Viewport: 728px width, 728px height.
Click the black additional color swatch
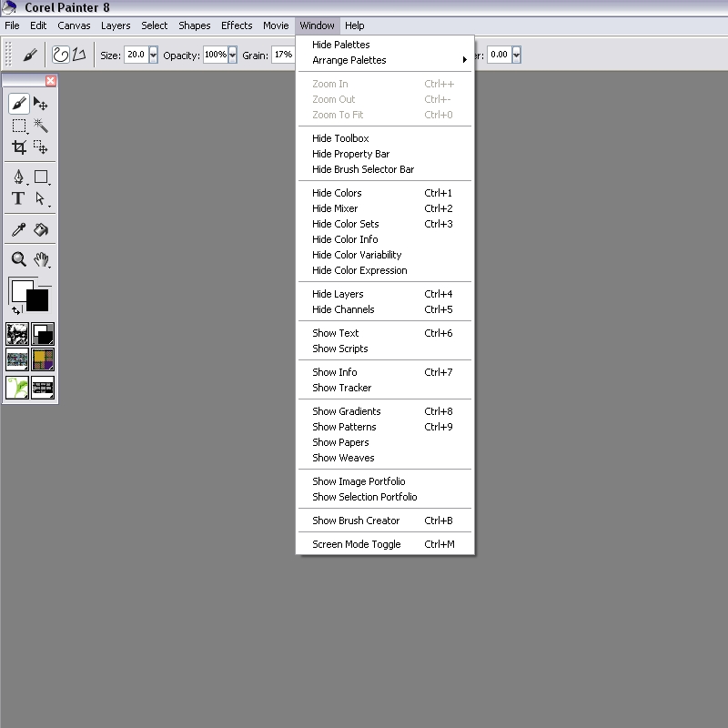38,301
